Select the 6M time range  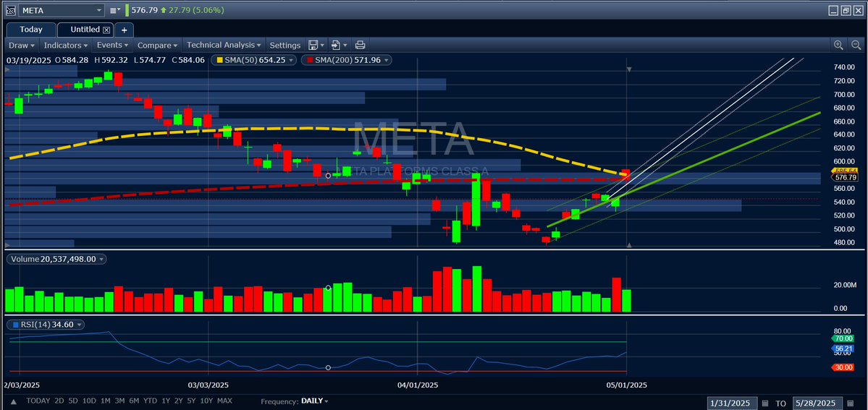point(134,401)
